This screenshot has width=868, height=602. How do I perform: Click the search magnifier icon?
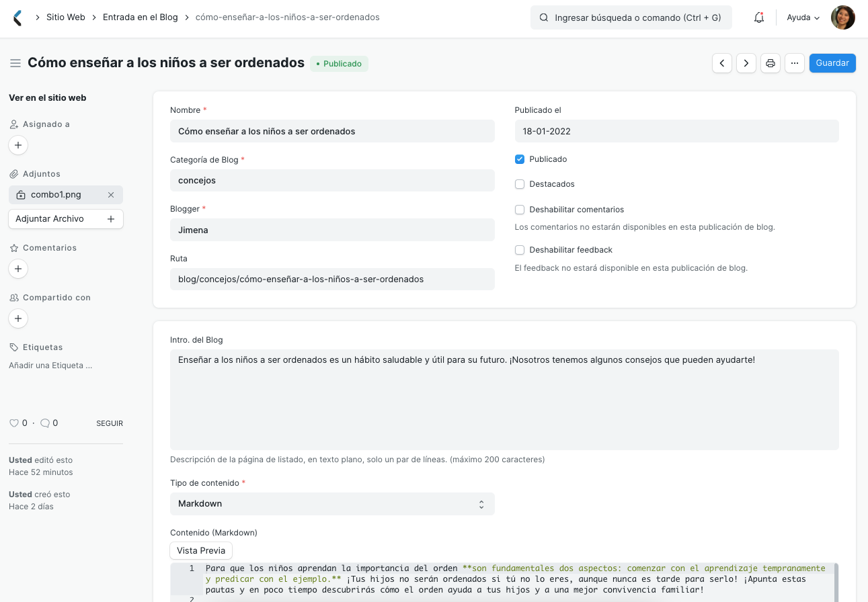544,18
